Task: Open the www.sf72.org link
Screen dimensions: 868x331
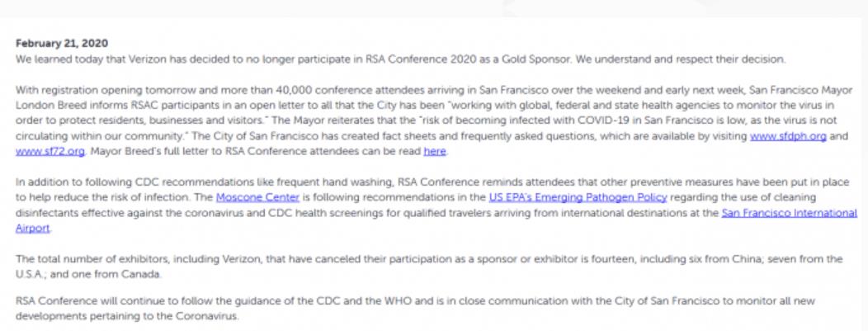Action: pyautogui.click(x=50, y=151)
